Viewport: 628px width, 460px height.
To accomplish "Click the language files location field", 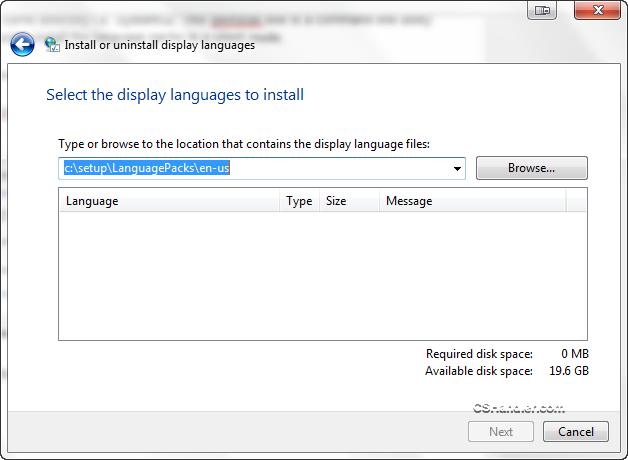I will point(262,169).
